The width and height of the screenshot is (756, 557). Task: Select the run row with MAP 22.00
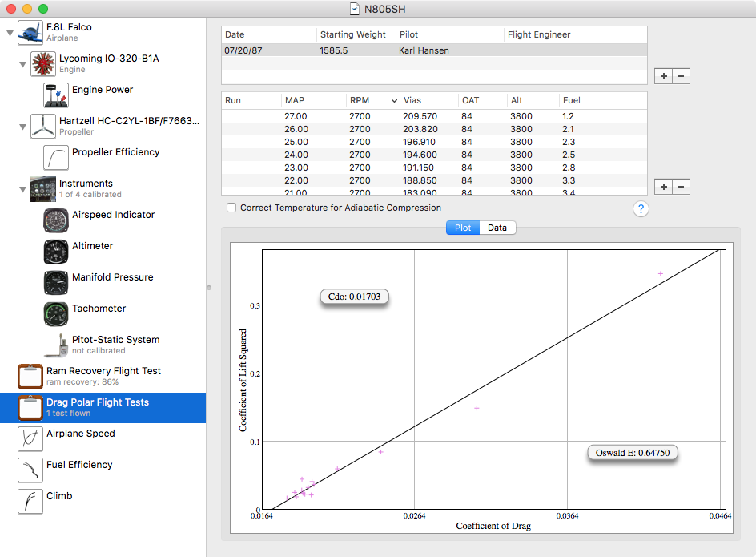coord(434,180)
